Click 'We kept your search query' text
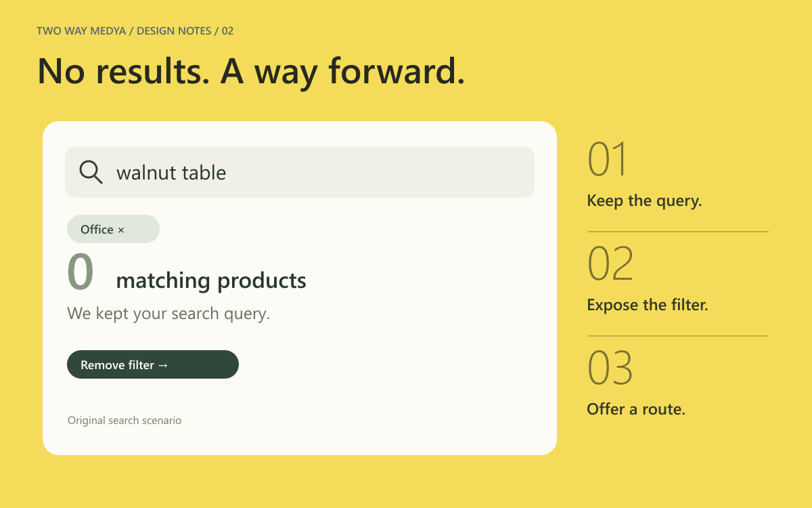The height and width of the screenshot is (508, 812). tap(168, 314)
